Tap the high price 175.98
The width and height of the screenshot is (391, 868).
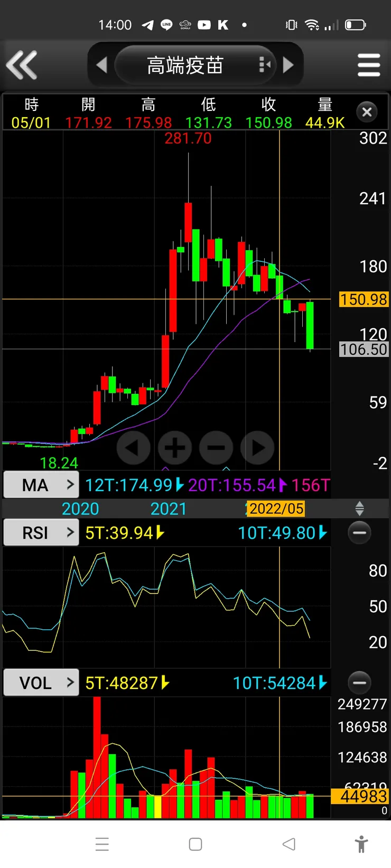tap(148, 122)
